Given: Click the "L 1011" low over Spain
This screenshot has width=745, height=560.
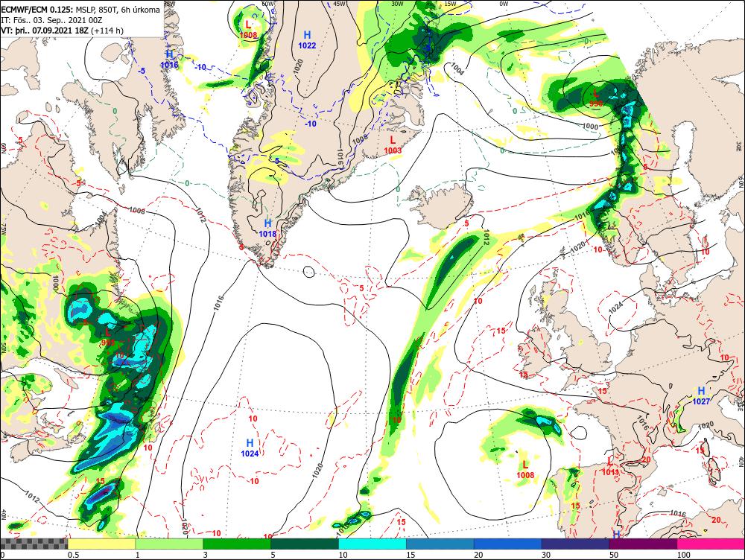Looking at the screenshot, I should (610, 466).
